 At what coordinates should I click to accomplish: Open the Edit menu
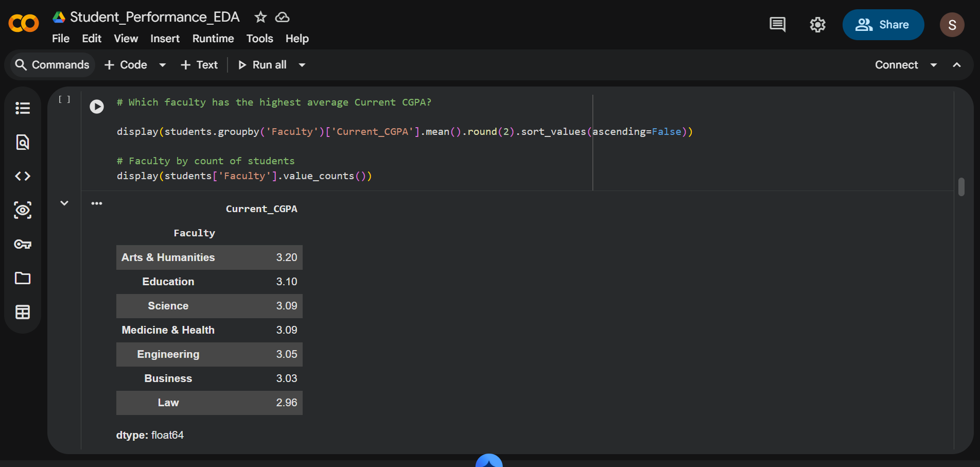click(92, 39)
